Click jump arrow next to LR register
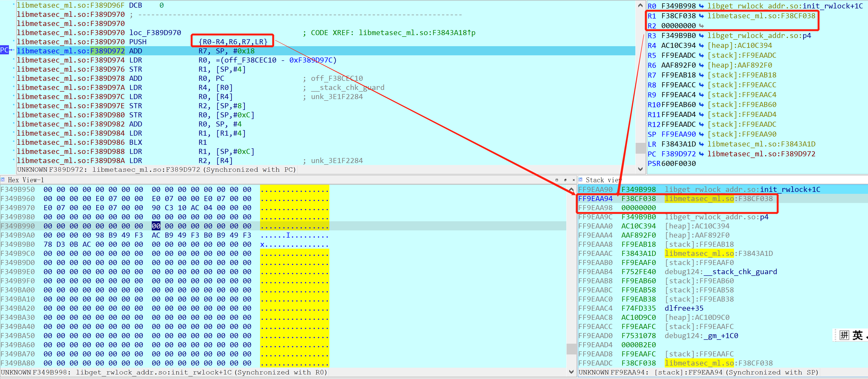The width and height of the screenshot is (868, 379). [701, 144]
